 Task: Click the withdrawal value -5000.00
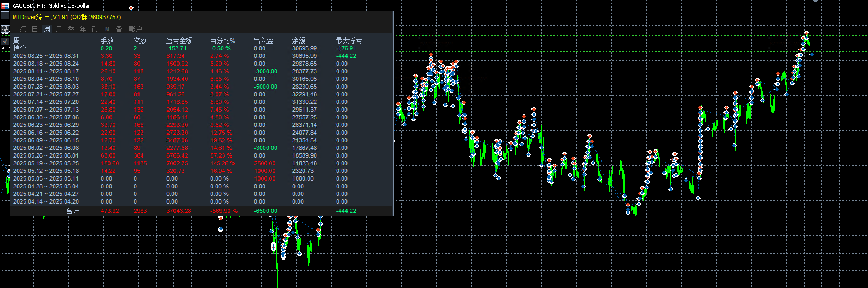pos(265,87)
